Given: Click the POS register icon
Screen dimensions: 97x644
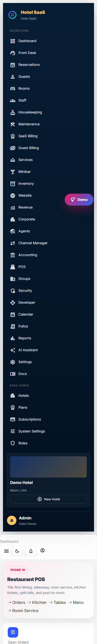Looking at the screenshot, I should (13, 267).
